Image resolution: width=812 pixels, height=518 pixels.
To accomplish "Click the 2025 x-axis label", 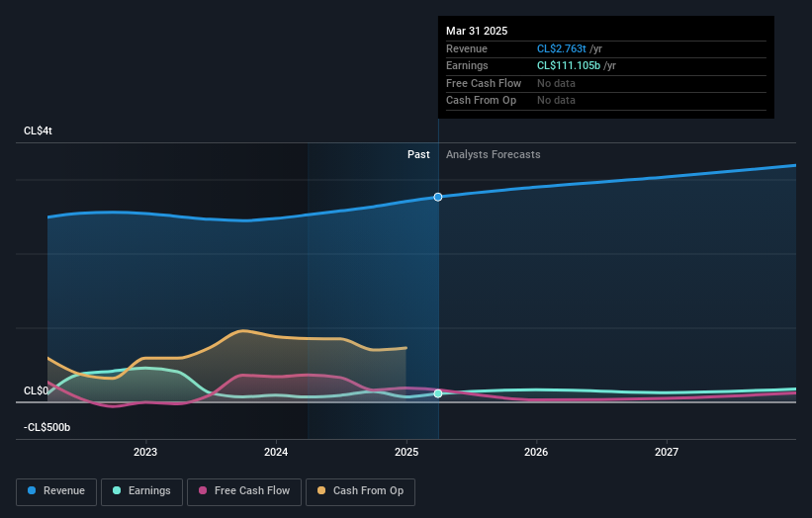I will [406, 453].
